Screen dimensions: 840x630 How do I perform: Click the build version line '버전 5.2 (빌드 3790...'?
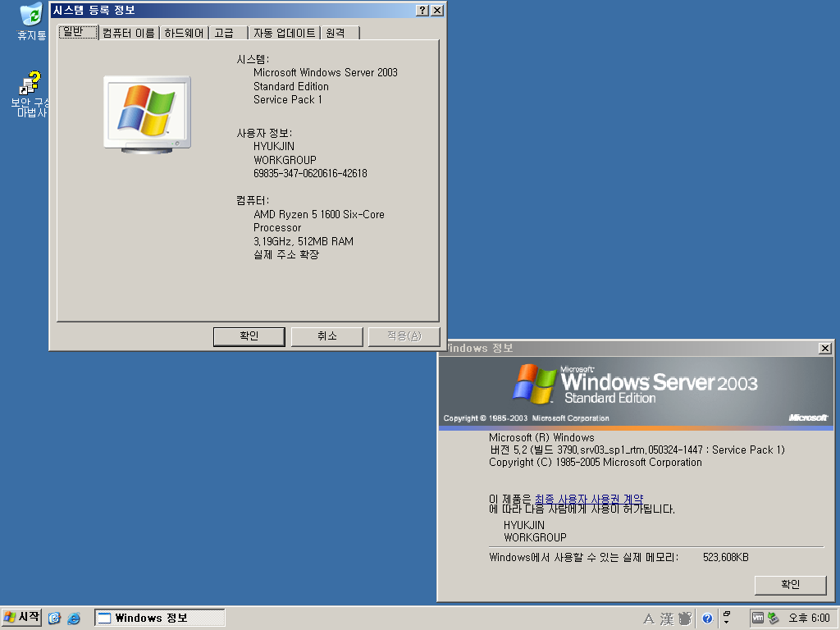point(637,450)
